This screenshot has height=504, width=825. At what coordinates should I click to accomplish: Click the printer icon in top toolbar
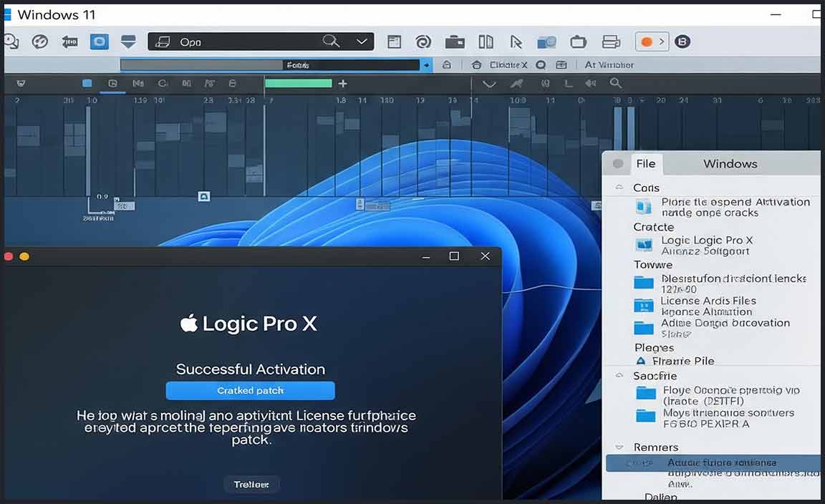610,42
